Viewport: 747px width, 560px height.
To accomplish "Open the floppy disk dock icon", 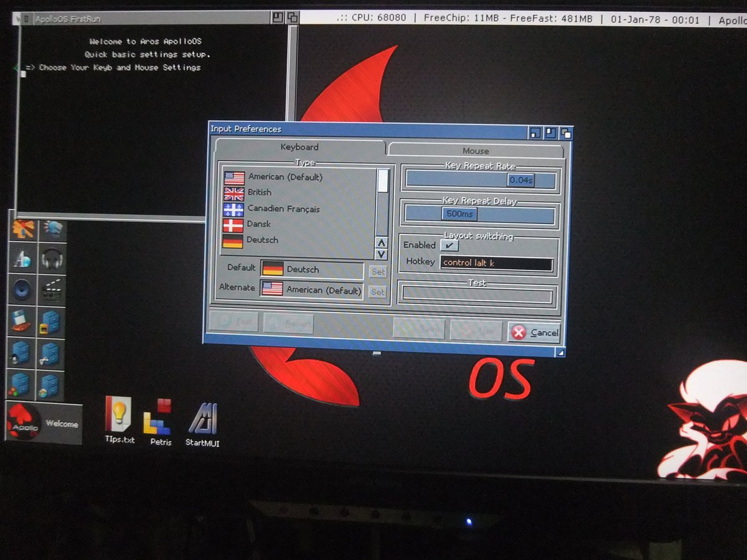I will point(22,320).
